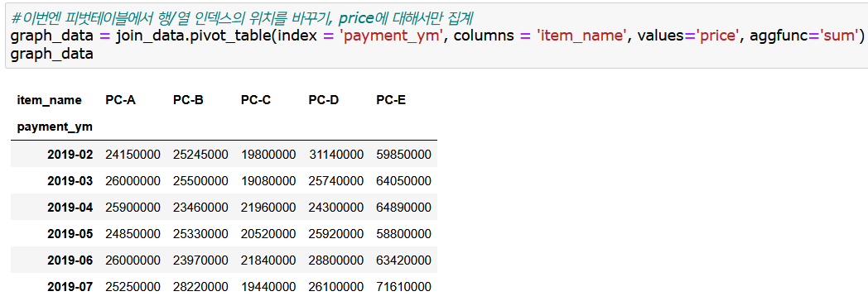Click the value 19800000 in PC-C
This screenshot has width=868, height=301.
(x=268, y=154)
